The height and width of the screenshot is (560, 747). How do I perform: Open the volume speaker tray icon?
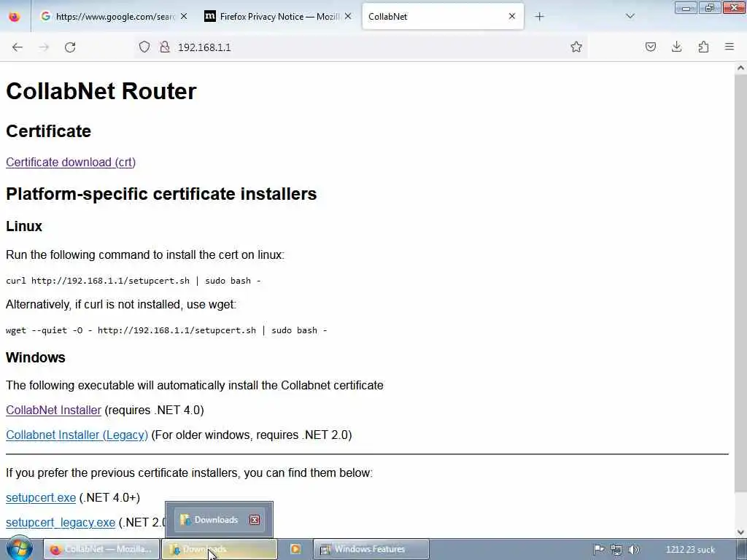(x=634, y=550)
